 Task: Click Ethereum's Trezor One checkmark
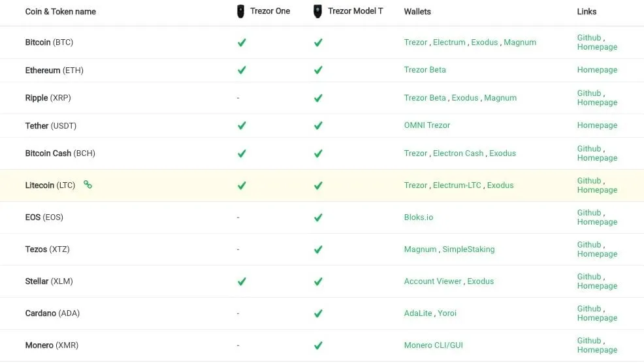pyautogui.click(x=242, y=71)
